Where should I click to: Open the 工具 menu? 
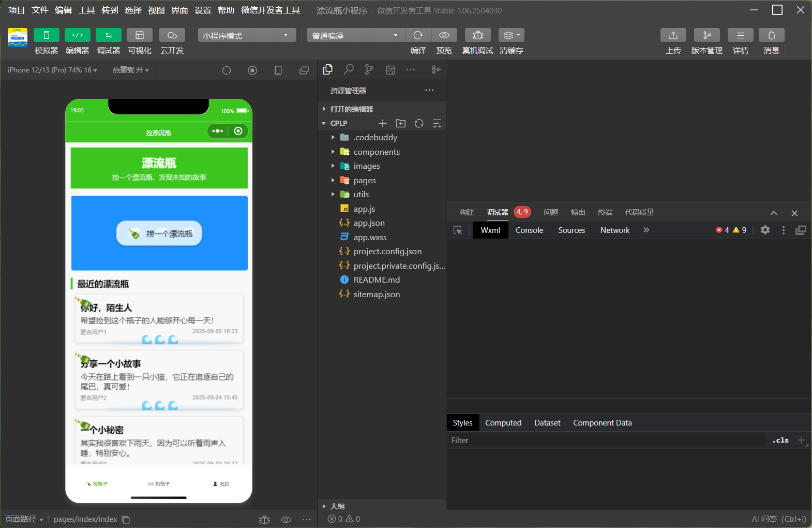86,10
